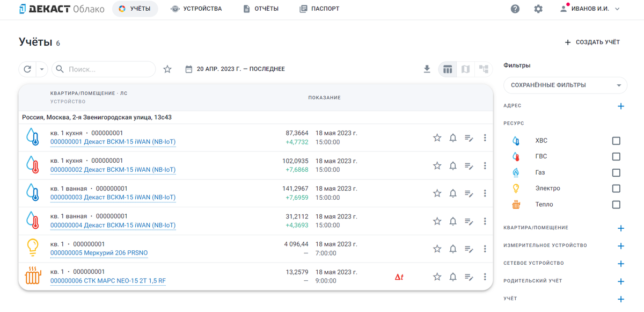
Task: Open notifications bell for СТК МАРС row
Action: point(453,277)
